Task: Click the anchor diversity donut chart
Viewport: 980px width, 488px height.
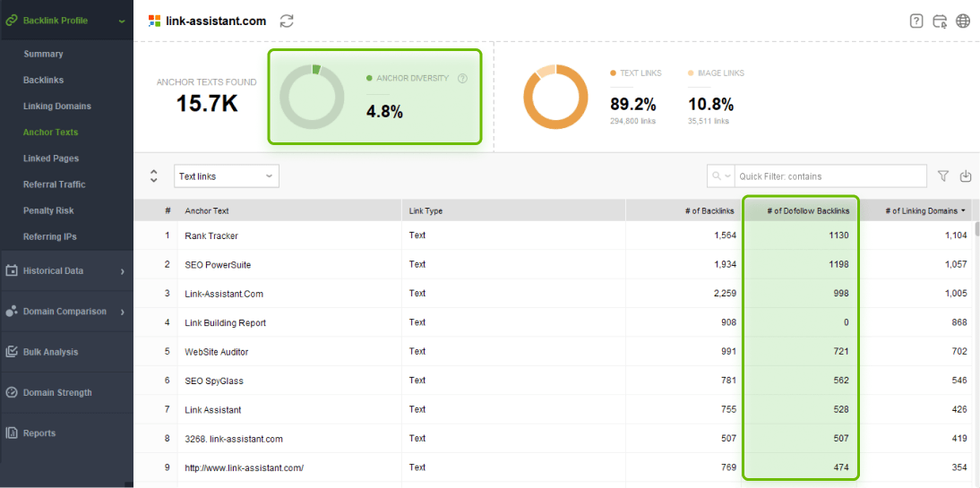Action: coord(312,98)
